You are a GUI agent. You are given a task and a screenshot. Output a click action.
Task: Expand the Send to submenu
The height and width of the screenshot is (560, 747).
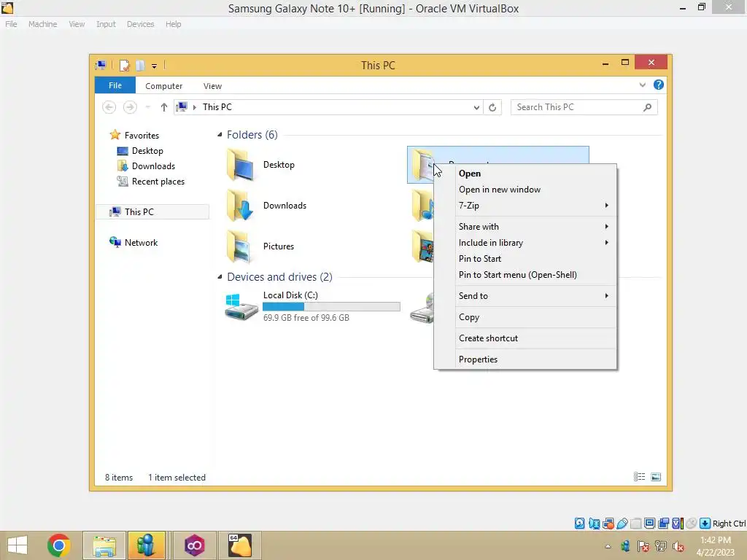coord(525,296)
